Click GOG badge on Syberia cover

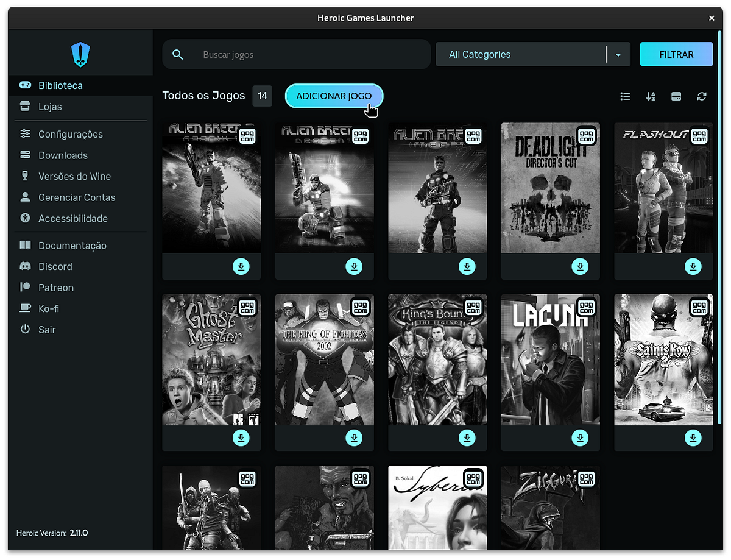pyautogui.click(x=473, y=478)
